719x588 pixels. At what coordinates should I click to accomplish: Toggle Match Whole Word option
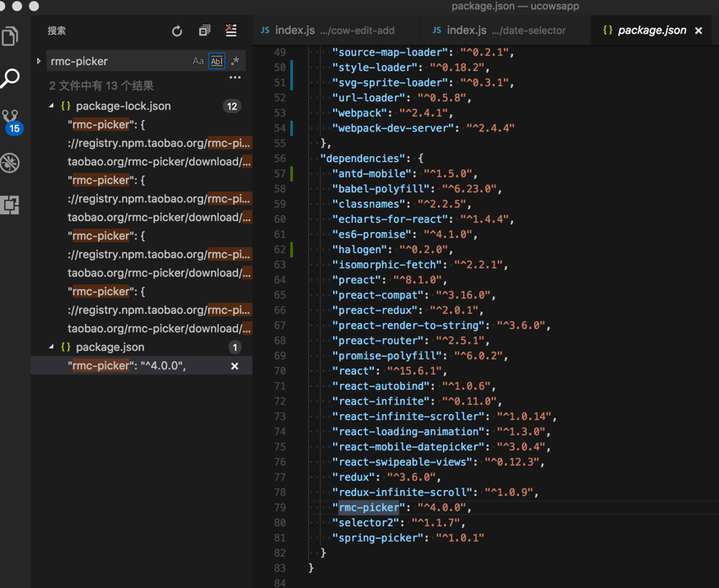tap(217, 61)
